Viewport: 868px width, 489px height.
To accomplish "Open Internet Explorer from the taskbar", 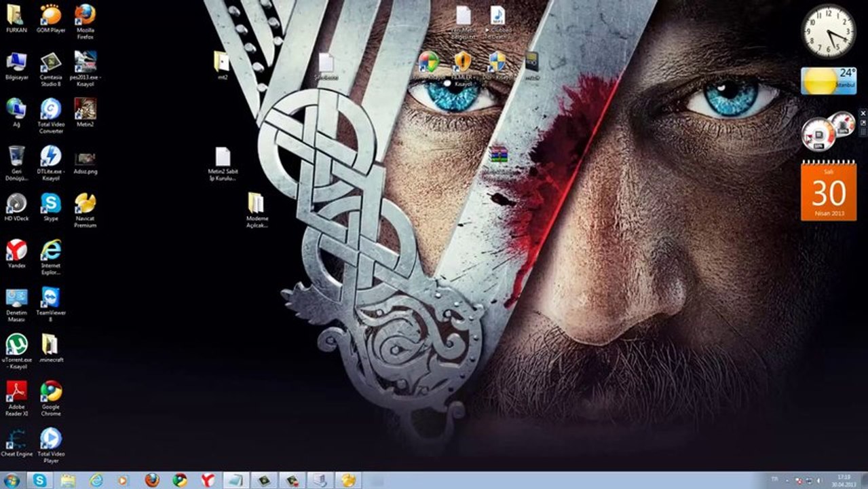I will pos(96,480).
